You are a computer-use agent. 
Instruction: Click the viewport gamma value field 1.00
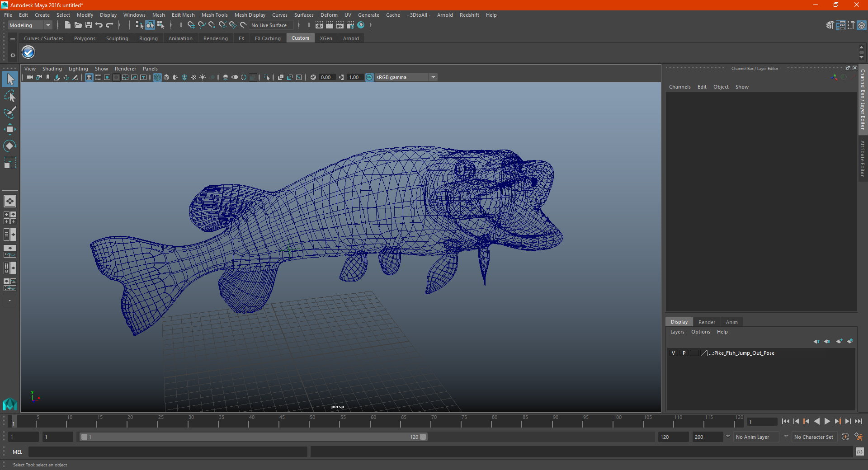355,77
